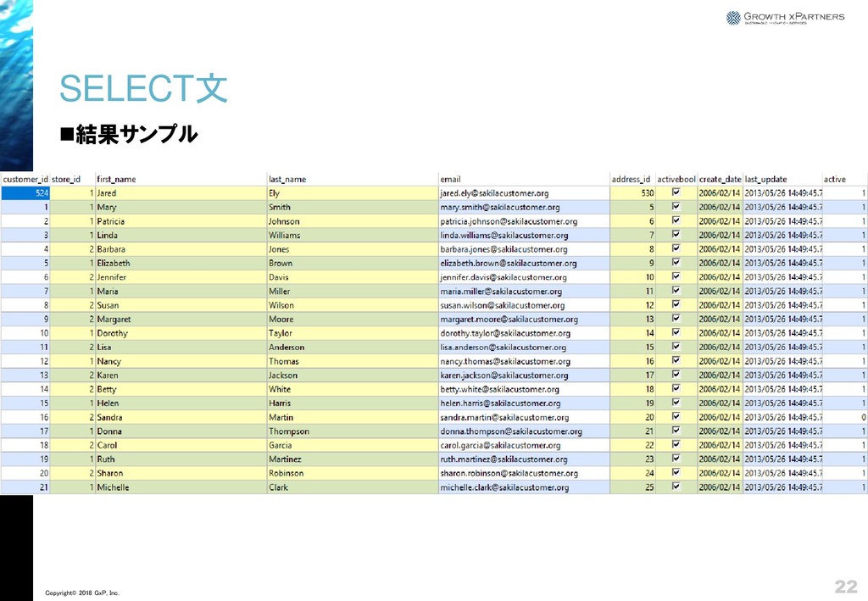Toggle activebool checkbox in Michelle Clark row
The width and height of the screenshot is (868, 601).
676,487
